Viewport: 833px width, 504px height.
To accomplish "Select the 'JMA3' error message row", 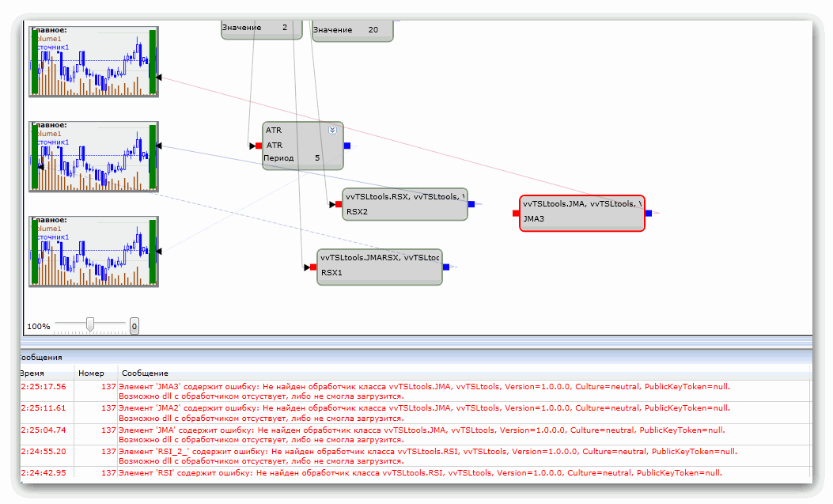I will (x=416, y=392).
